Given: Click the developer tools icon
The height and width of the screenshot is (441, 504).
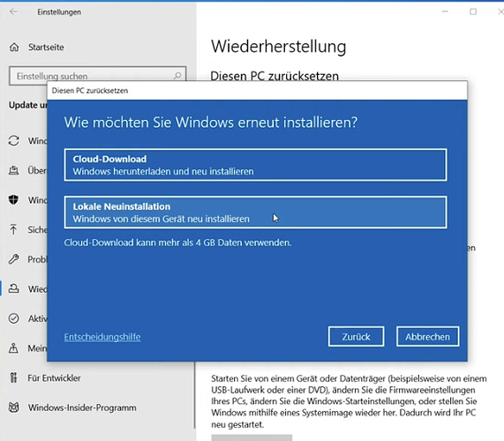Looking at the screenshot, I should [x=13, y=377].
